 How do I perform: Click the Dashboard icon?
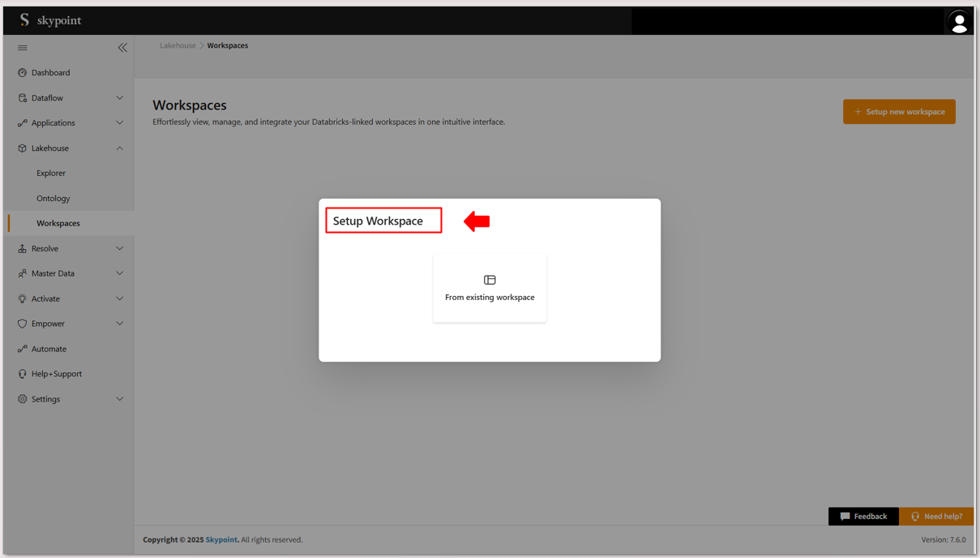pos(23,73)
